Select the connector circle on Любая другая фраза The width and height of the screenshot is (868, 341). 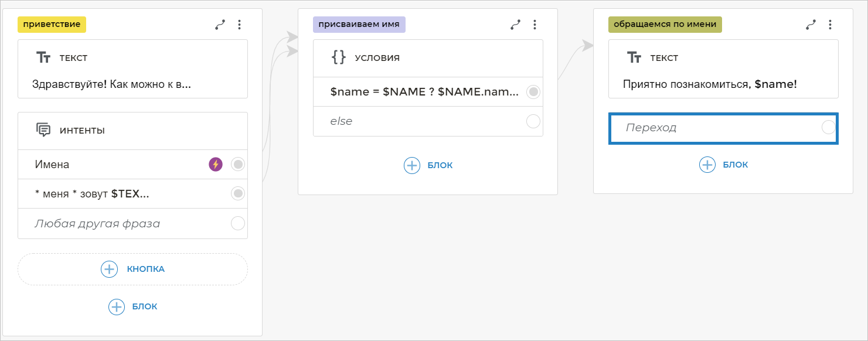(238, 223)
